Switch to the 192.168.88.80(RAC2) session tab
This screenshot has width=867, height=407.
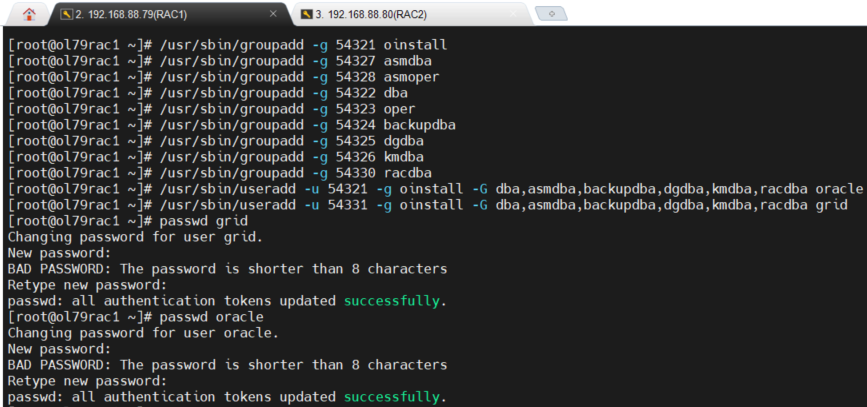coord(410,14)
